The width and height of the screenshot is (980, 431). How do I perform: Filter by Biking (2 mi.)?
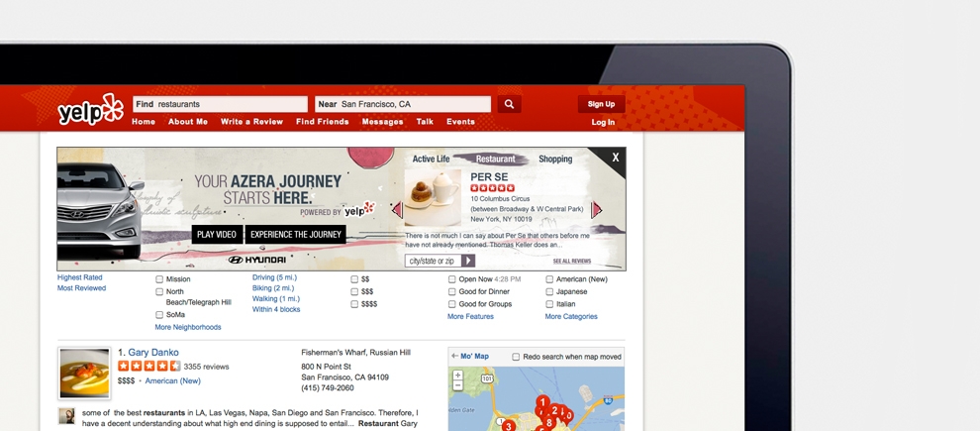pyautogui.click(x=273, y=288)
